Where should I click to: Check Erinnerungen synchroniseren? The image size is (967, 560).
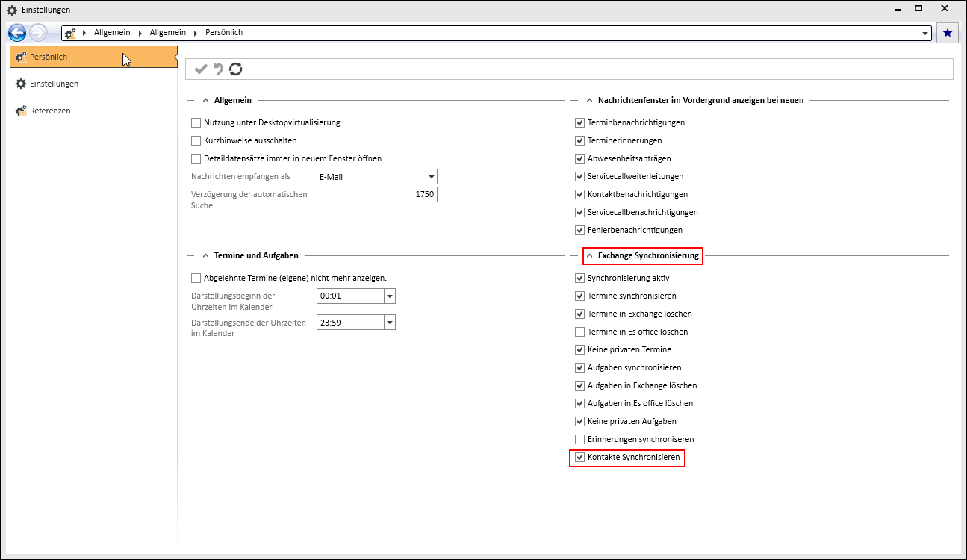tap(580, 439)
